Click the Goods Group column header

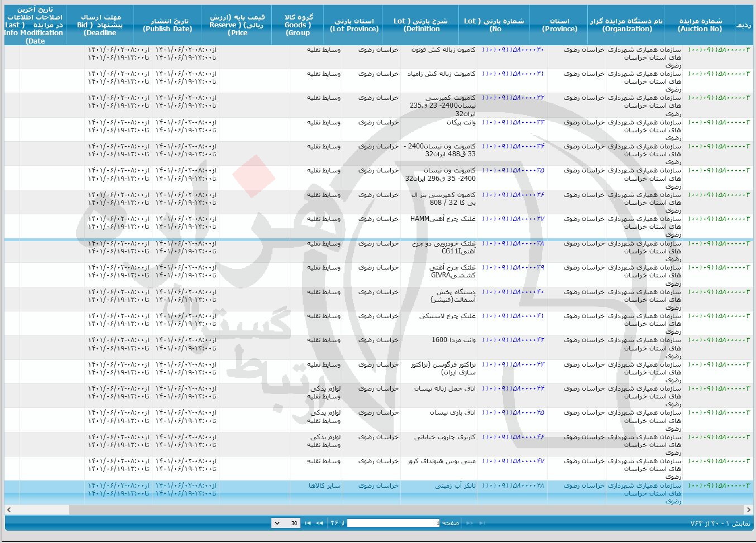pos(298,25)
